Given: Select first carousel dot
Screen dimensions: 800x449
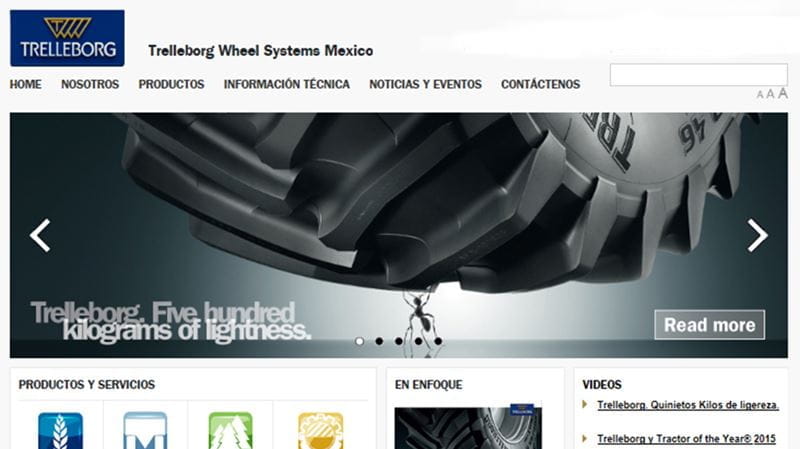Looking at the screenshot, I should (360, 341).
